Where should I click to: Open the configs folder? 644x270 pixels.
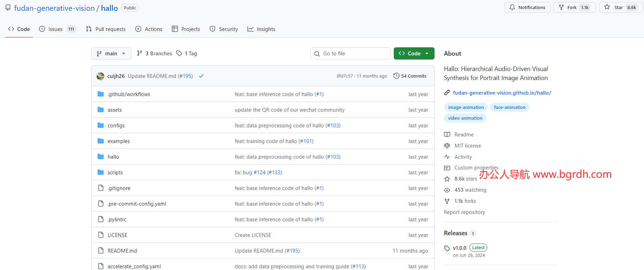[x=116, y=126]
